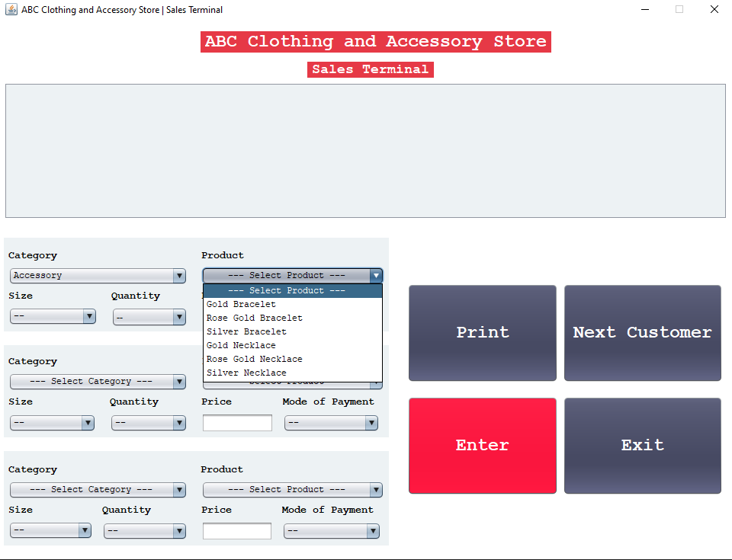Viewport: 732px width, 560px height.
Task: Open the second Category dropdown
Action: pos(98,382)
